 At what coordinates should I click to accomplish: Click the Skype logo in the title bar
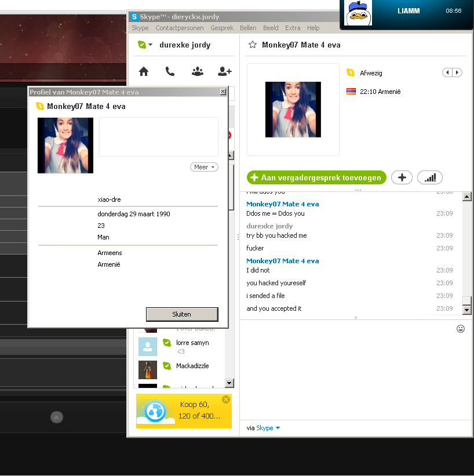click(134, 17)
